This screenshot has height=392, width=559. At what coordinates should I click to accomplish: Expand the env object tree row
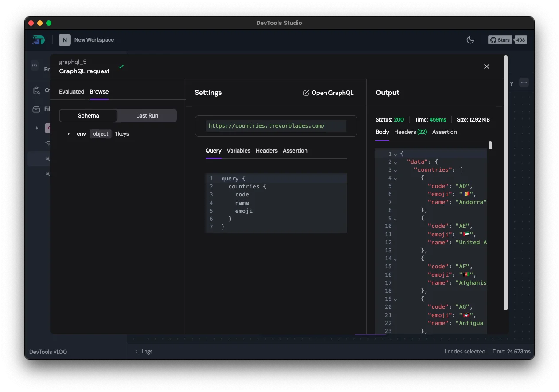coord(68,134)
